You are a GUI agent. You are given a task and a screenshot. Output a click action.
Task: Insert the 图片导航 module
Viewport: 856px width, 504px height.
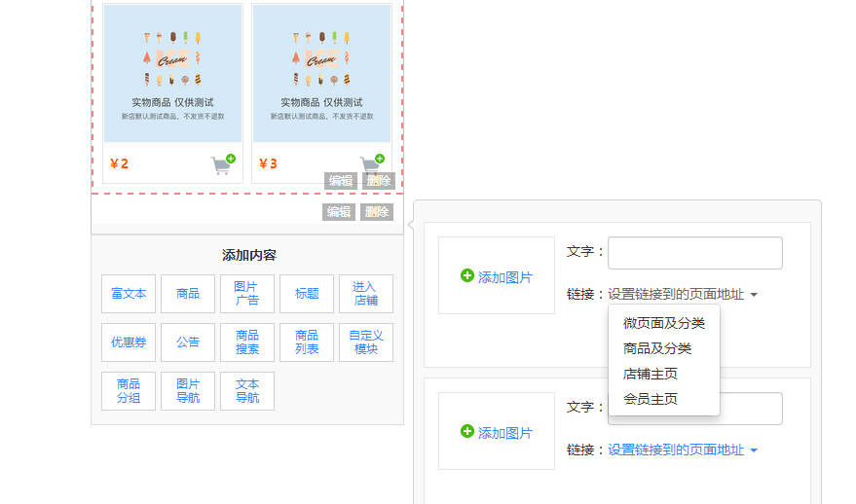[188, 391]
